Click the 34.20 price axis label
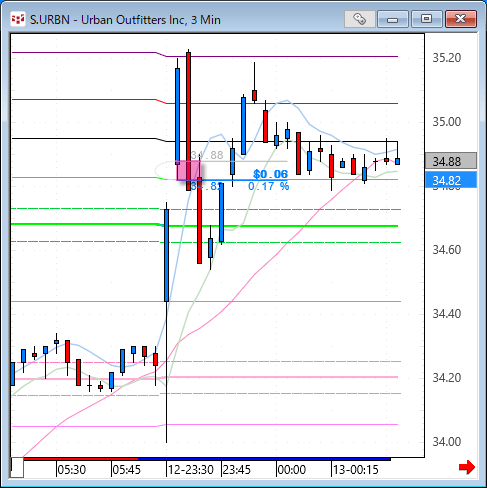 pyautogui.click(x=447, y=378)
